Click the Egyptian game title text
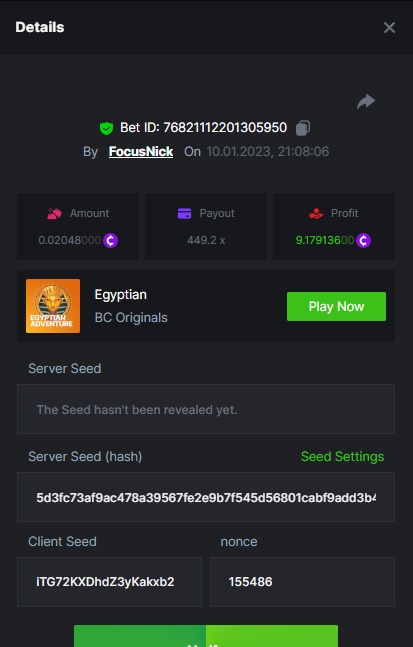 tap(120, 295)
